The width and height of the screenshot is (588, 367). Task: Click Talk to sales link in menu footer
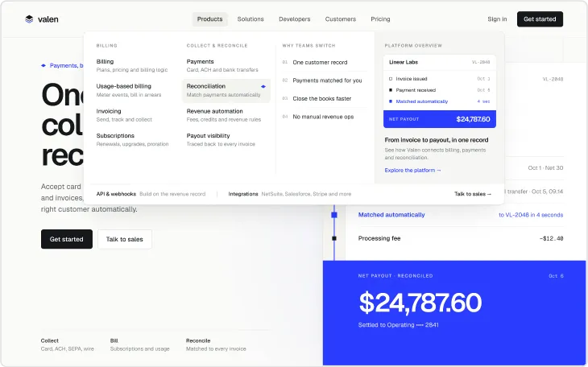(x=473, y=194)
